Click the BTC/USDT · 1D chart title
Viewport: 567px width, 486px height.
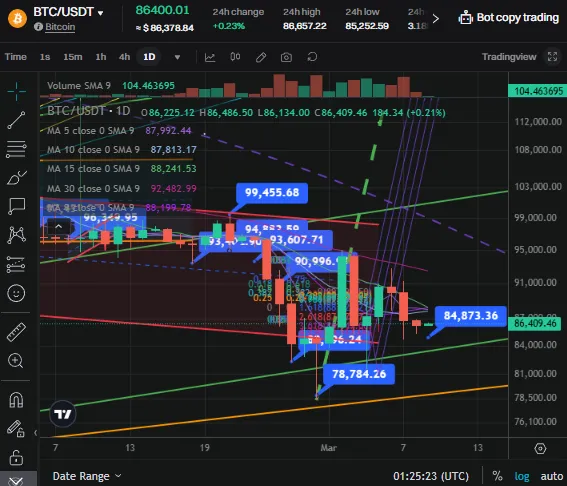[89, 111]
